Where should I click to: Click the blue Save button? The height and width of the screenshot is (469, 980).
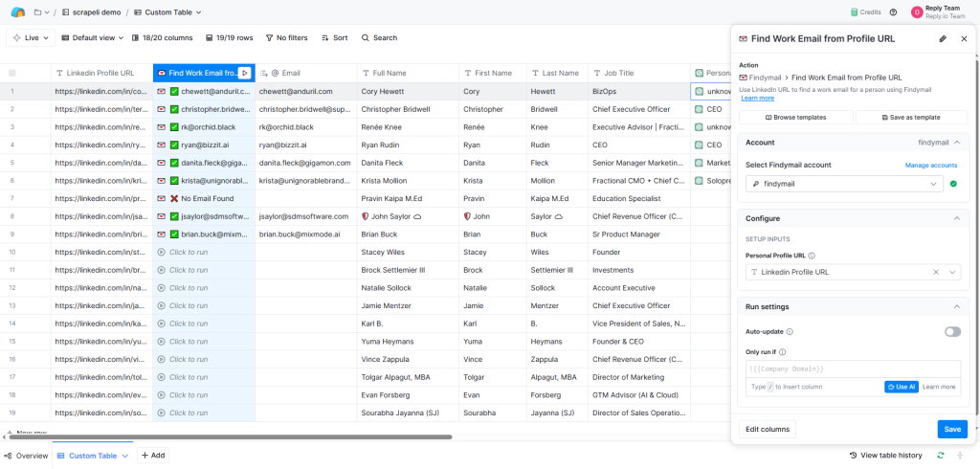point(952,430)
